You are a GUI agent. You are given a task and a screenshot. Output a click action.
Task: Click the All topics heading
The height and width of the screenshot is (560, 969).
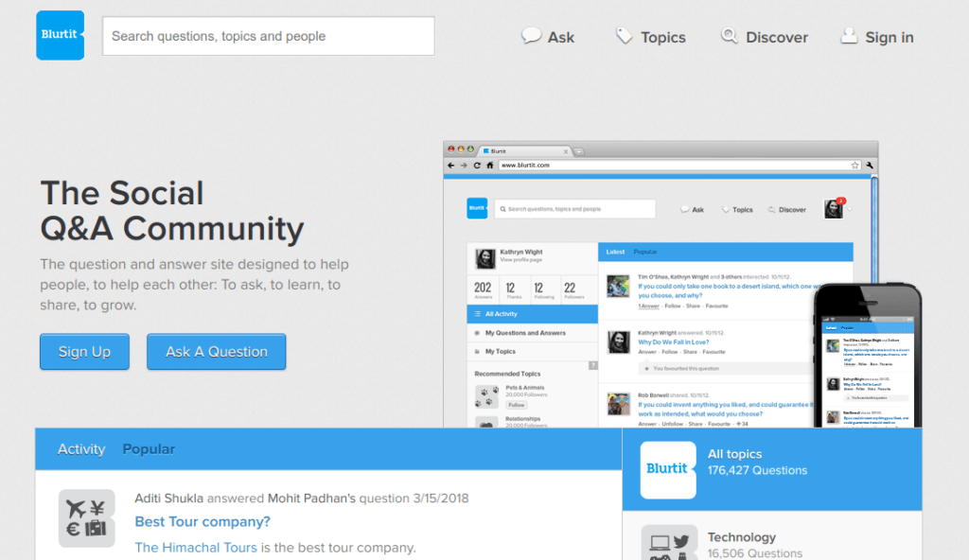734,454
